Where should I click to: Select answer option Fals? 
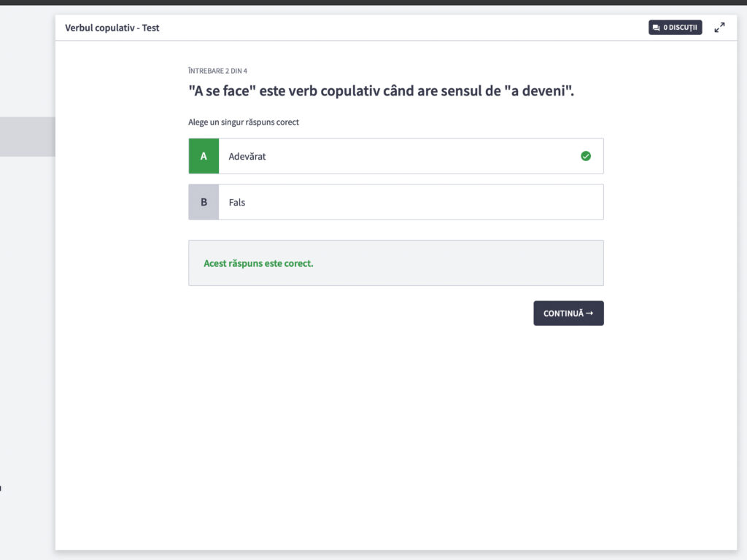(x=396, y=202)
